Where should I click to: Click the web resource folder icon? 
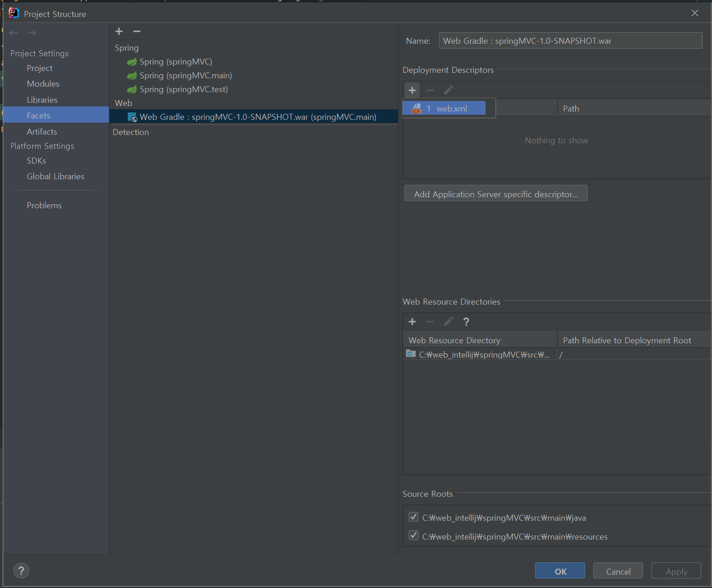point(411,353)
